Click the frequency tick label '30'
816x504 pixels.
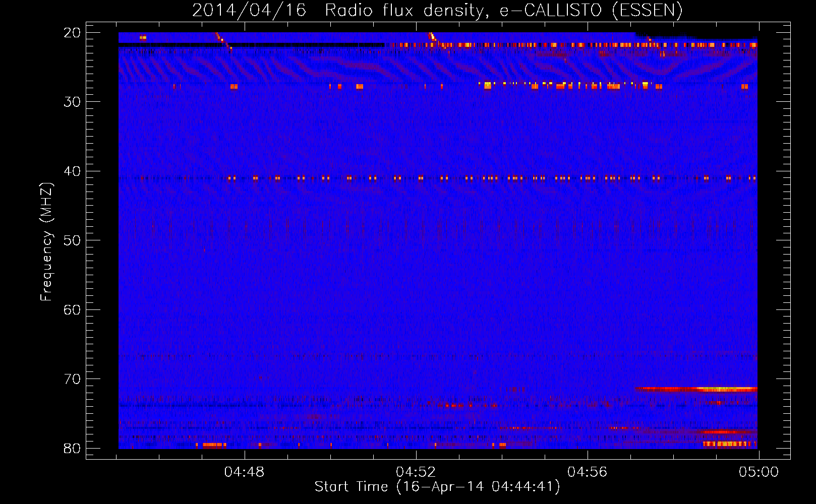pos(72,102)
